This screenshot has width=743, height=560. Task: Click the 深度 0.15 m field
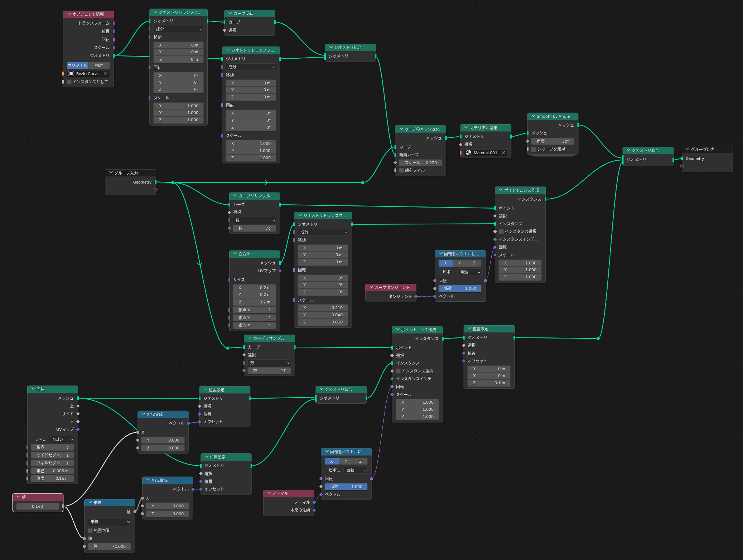tap(52, 478)
